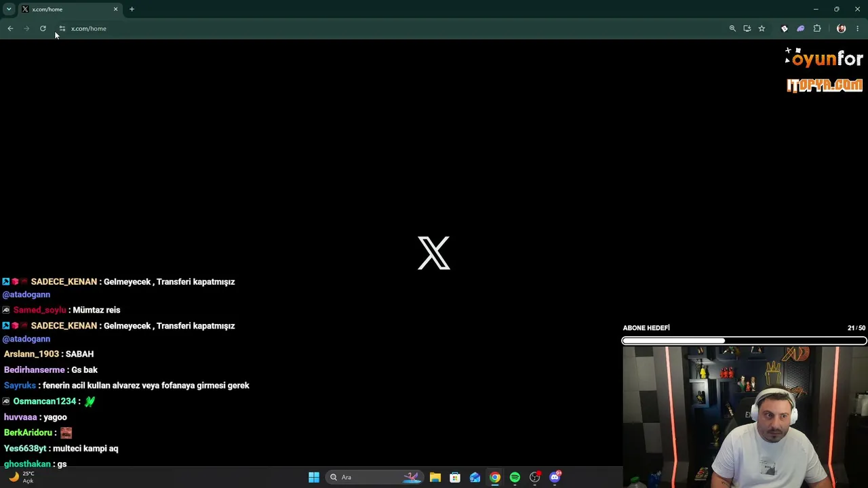The image size is (868, 488).
Task: Open the Extensions puzzle menu
Action: click(x=817, y=28)
